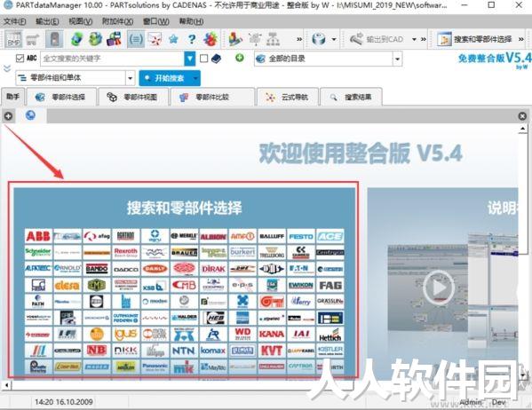Click the blue cylinder 3D part icon

coord(319,39)
